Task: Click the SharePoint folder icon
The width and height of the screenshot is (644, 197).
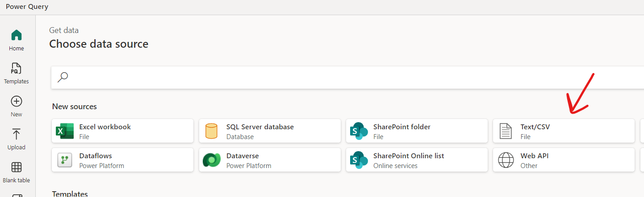Action: [359, 131]
